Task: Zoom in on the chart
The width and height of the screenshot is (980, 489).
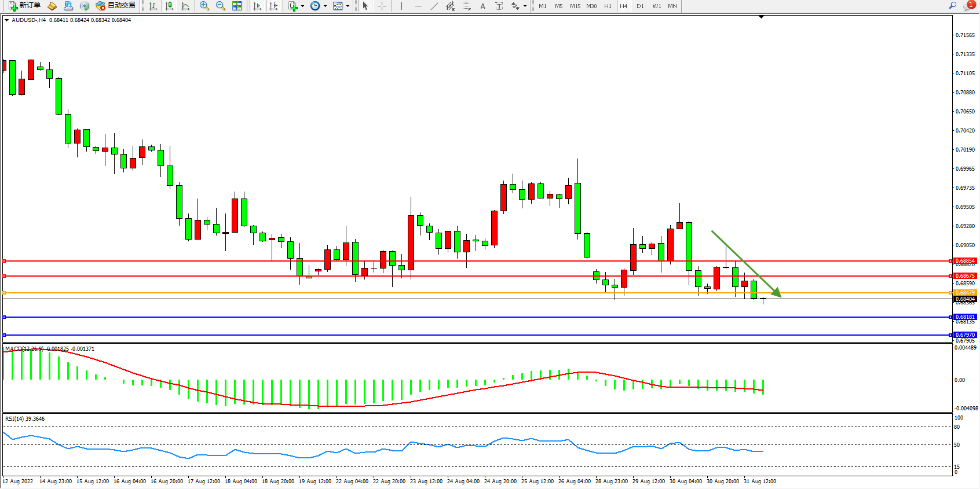Action: [204, 6]
